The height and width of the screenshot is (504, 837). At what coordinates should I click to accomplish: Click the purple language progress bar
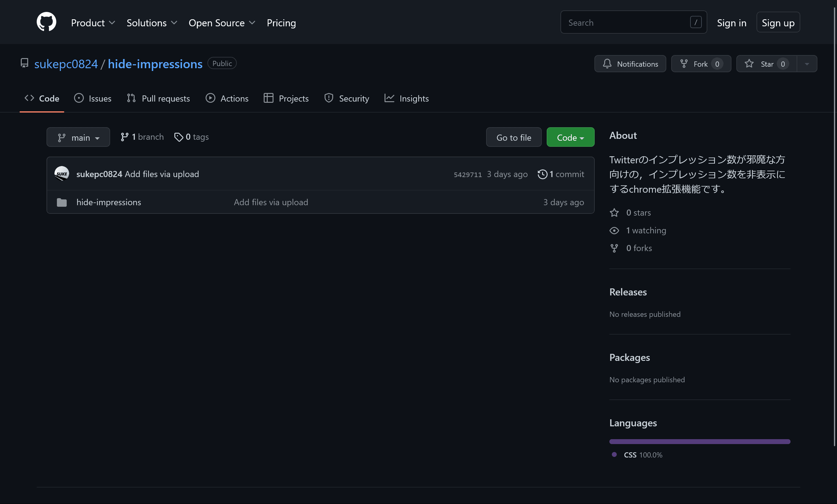pyautogui.click(x=700, y=442)
